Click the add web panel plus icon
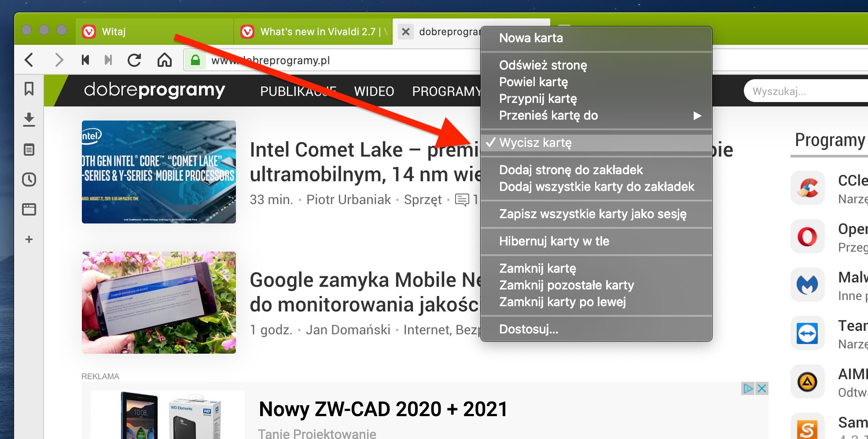This screenshot has height=439, width=868. click(x=29, y=239)
